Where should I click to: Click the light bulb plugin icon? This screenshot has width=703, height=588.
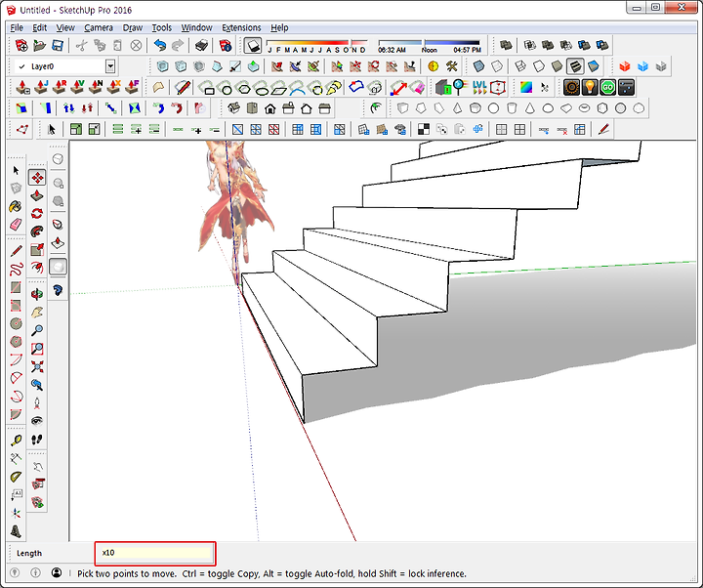[590, 88]
